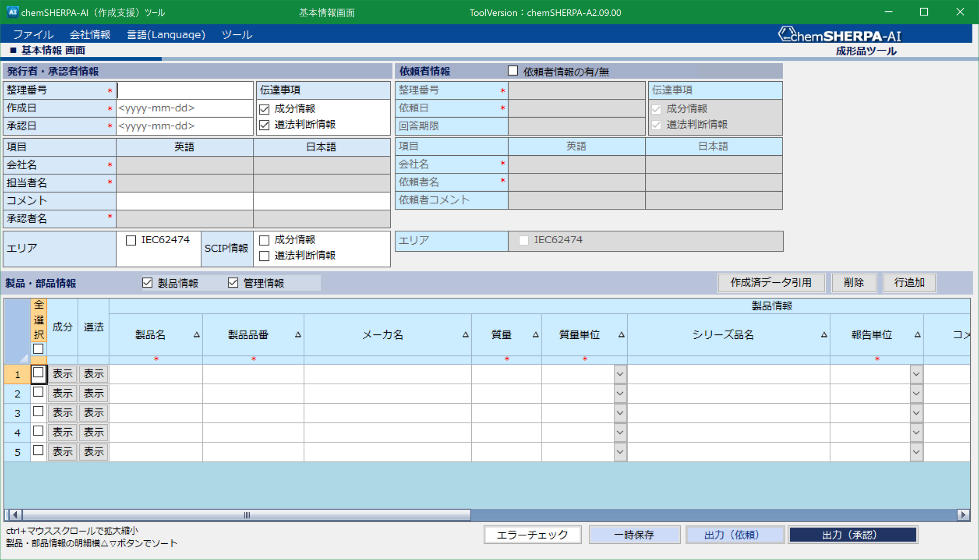The width and height of the screenshot is (979, 560).
Task: Open the 質量単位 dropdown for row 1
Action: [620, 374]
